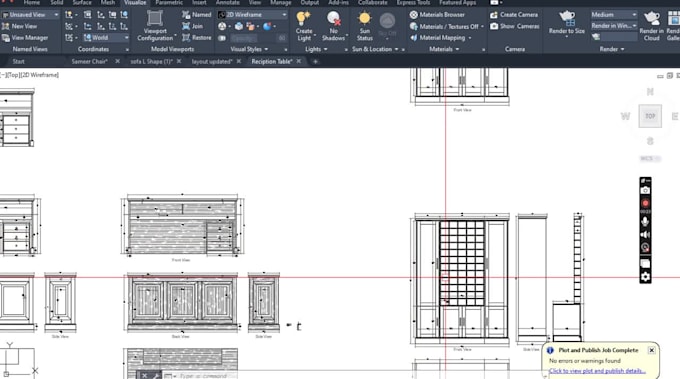Open the Home ribbon tab
Viewport: 680px width, 379px height.
pyautogui.click(x=32, y=3)
